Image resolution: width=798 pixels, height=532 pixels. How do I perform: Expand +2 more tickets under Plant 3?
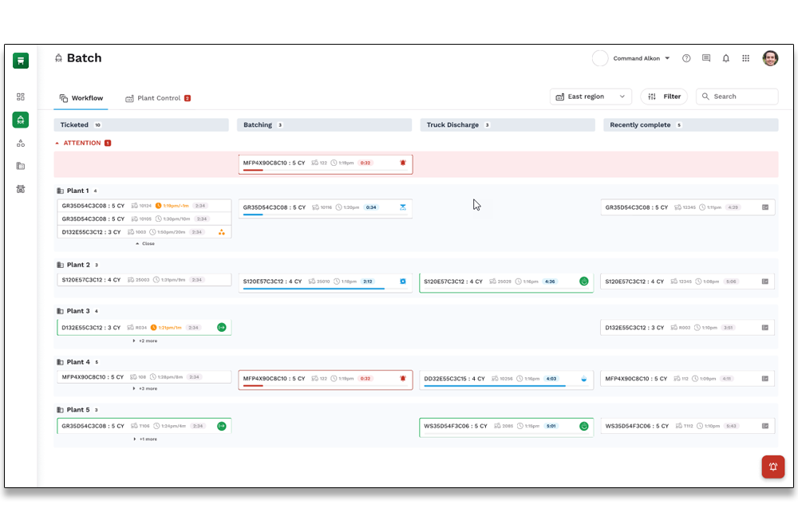click(145, 341)
